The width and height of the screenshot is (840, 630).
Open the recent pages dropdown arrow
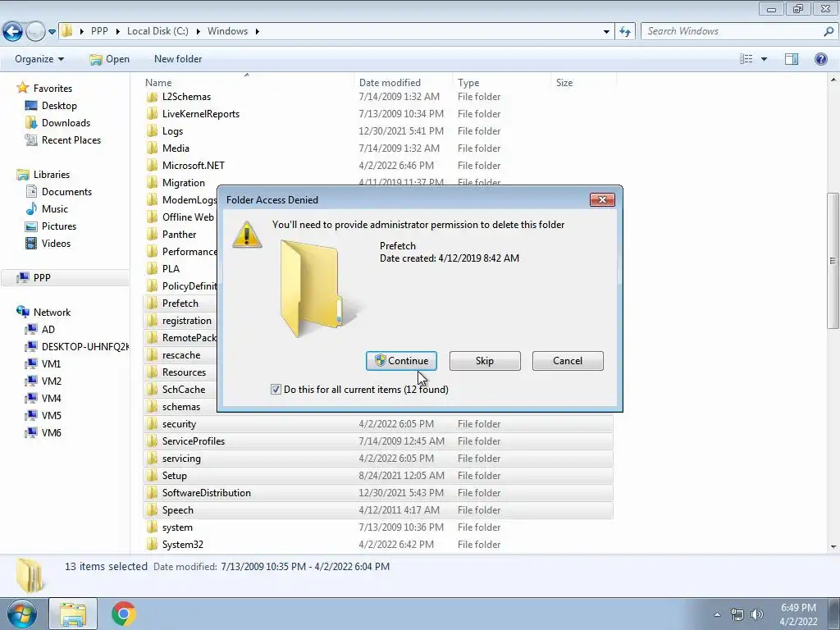click(x=52, y=32)
